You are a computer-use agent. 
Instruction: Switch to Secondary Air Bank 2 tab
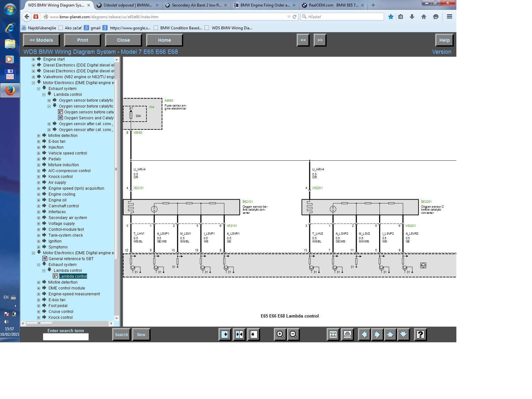[196, 5]
